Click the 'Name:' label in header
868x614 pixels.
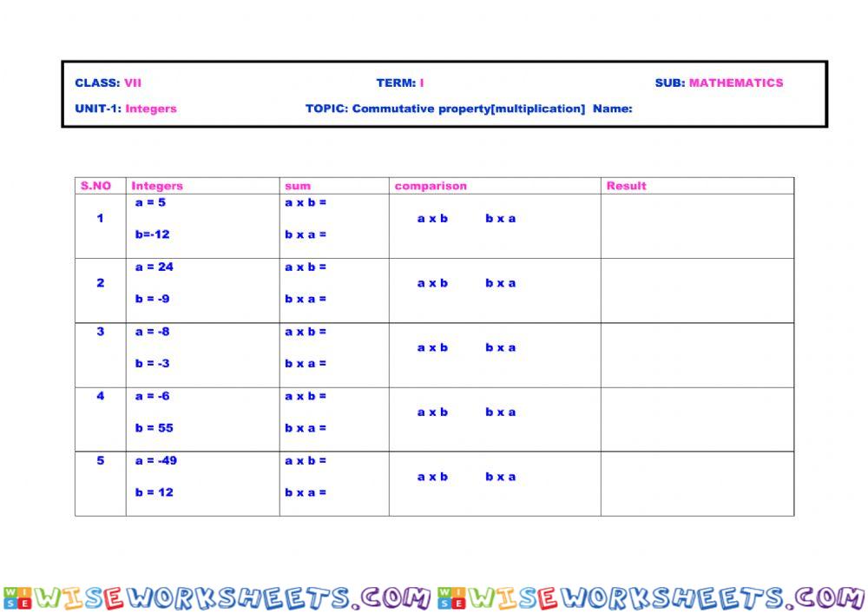[612, 109]
